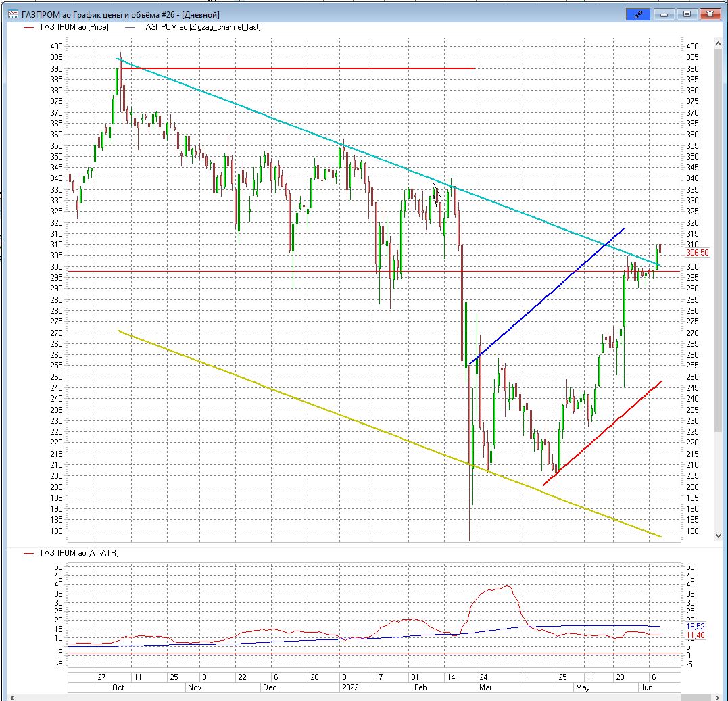The image size is (728, 701).
Task: Click the blue pin button in title bar
Action: click(x=637, y=14)
